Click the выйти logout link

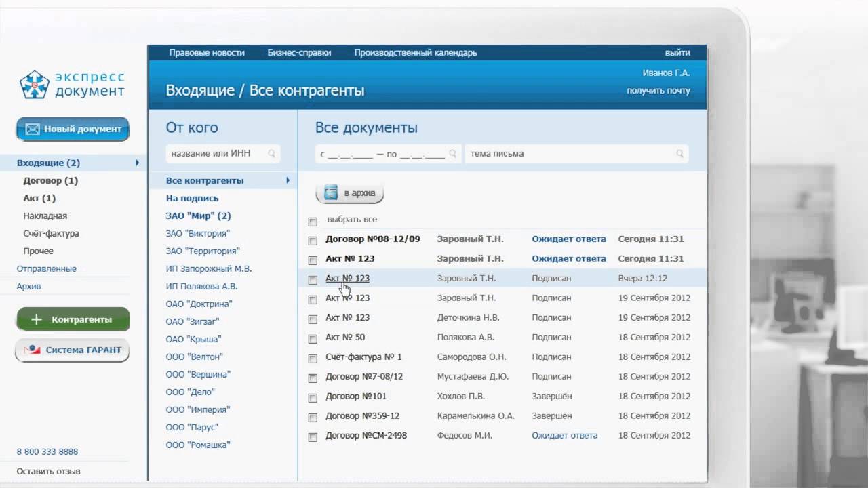pos(677,53)
